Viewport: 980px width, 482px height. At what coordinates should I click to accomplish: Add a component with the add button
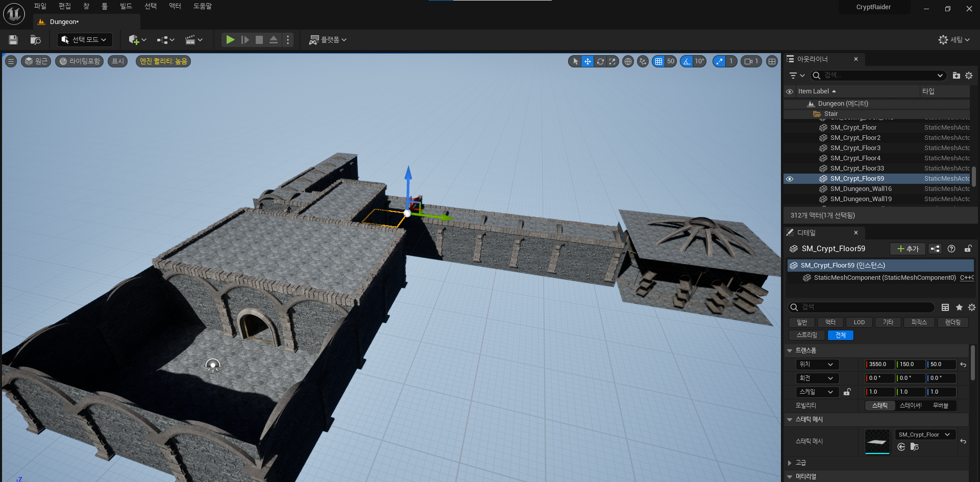(x=908, y=249)
